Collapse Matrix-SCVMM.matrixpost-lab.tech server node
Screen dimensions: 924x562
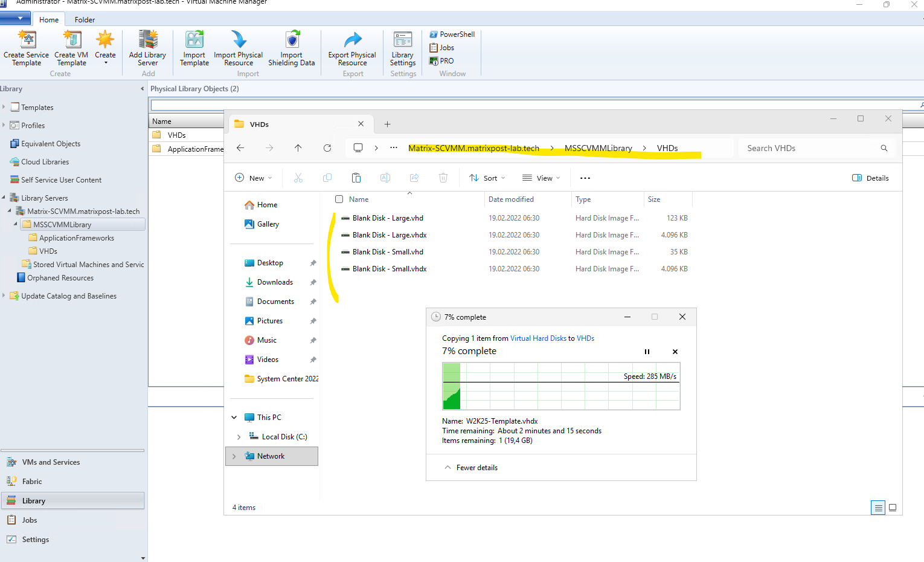click(10, 211)
